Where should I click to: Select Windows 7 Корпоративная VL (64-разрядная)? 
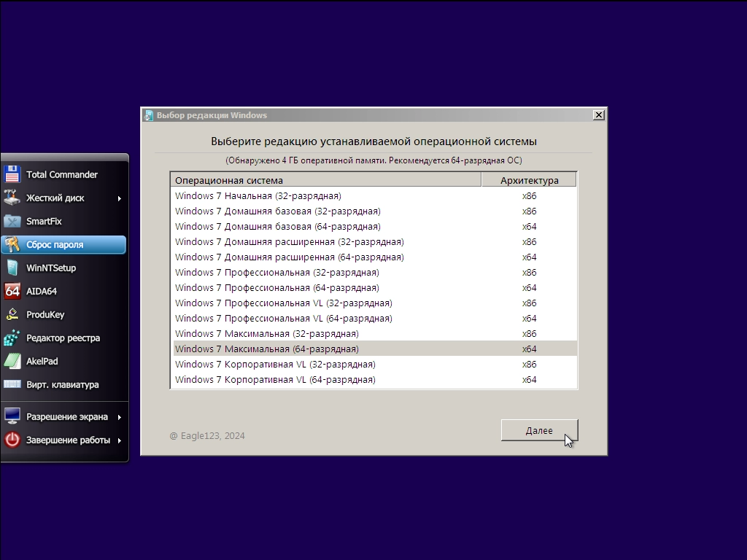[374, 379]
